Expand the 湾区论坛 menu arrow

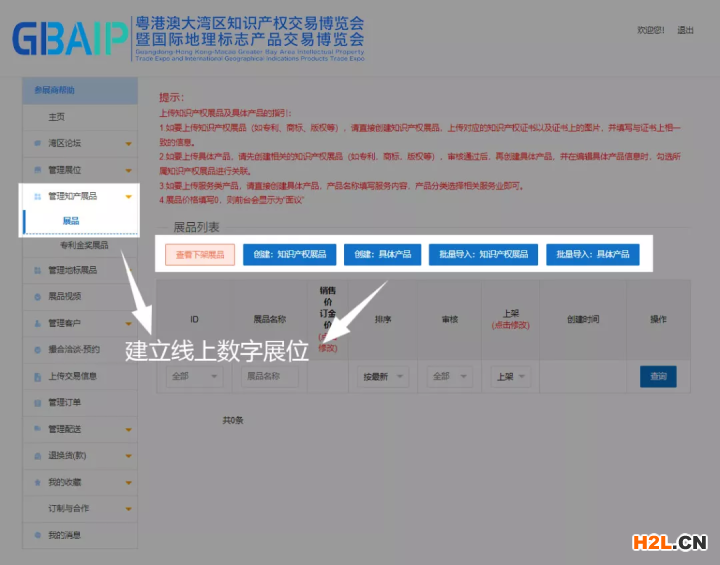coord(129,144)
